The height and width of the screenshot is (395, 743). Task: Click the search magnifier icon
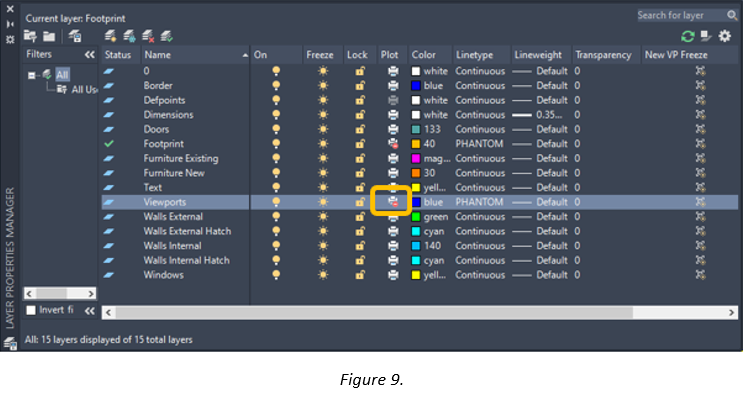point(732,15)
